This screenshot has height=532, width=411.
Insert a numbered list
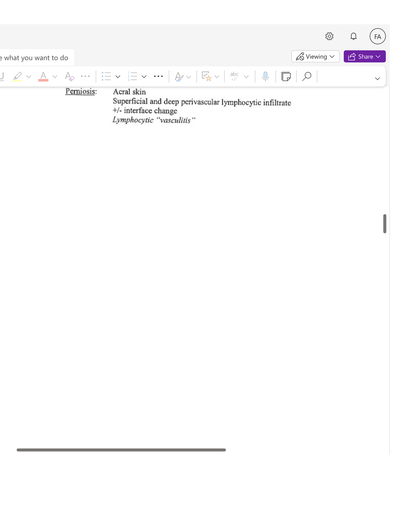pos(132,76)
